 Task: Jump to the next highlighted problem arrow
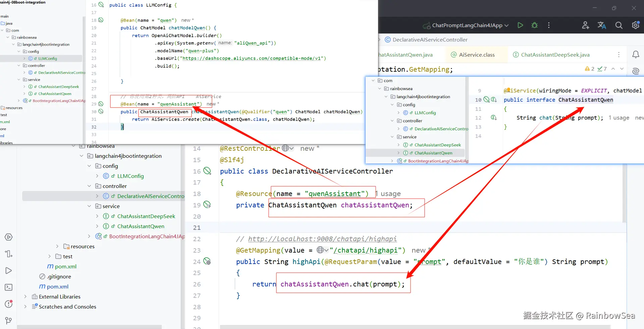tap(622, 69)
